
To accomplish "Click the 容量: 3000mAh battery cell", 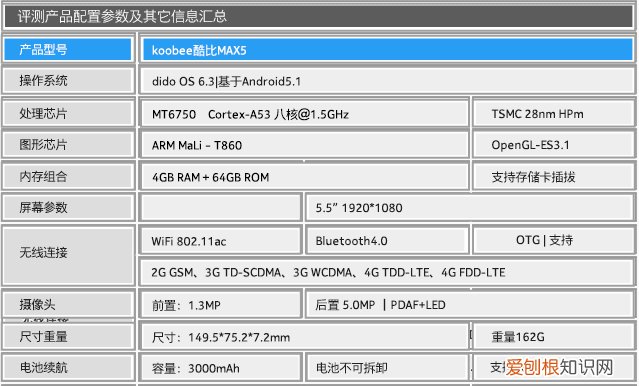I will tap(221, 368).
